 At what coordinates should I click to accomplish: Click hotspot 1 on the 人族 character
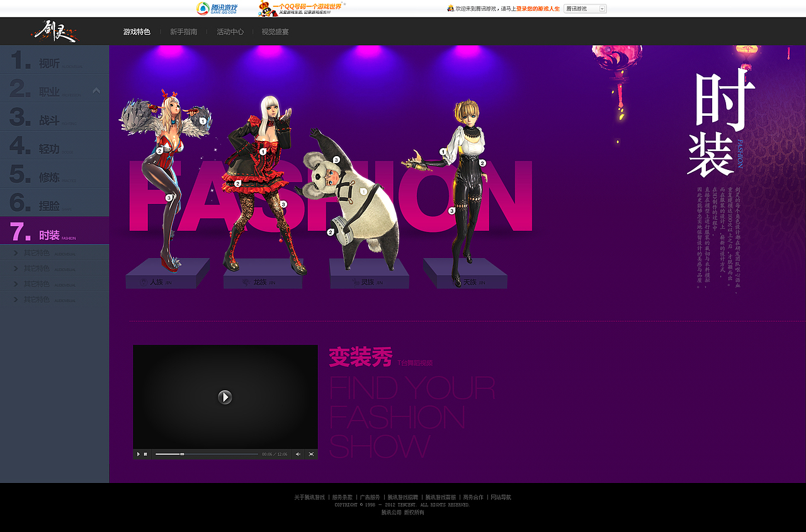point(203,121)
